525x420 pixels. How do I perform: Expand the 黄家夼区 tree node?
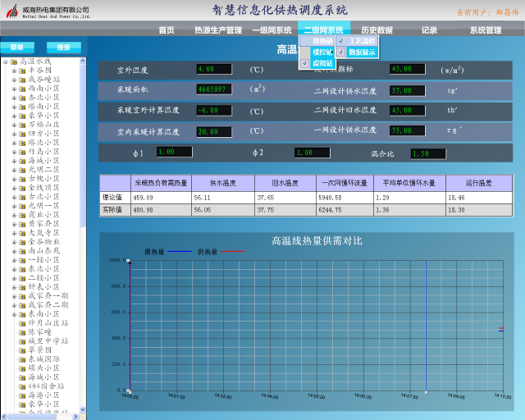coord(14,225)
